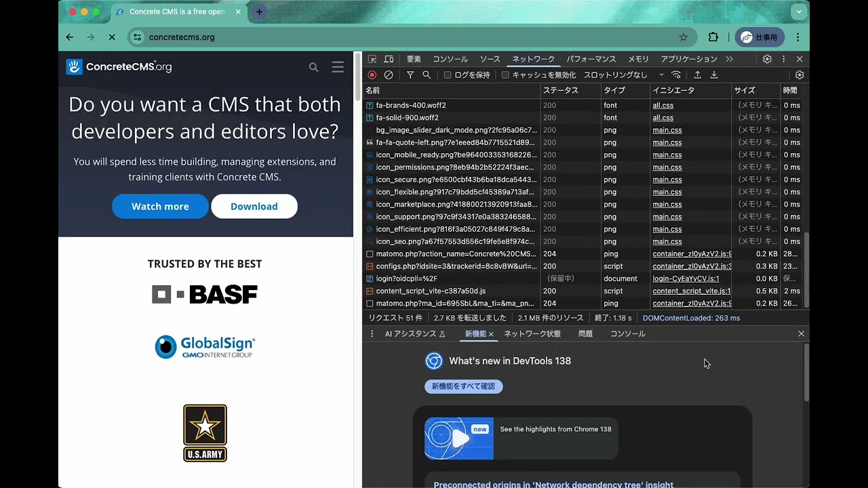Open all.css initiator for fa-brands-400.woff2
Screen dimensions: 868x488
click(663, 105)
